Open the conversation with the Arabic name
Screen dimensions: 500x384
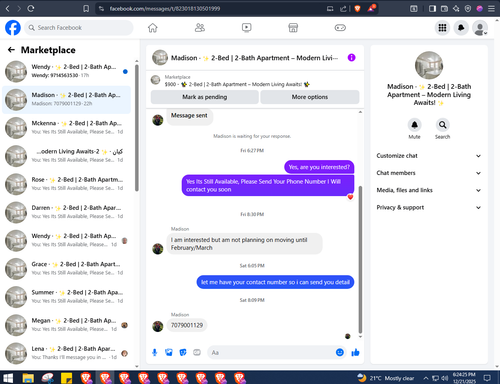tap(67, 156)
